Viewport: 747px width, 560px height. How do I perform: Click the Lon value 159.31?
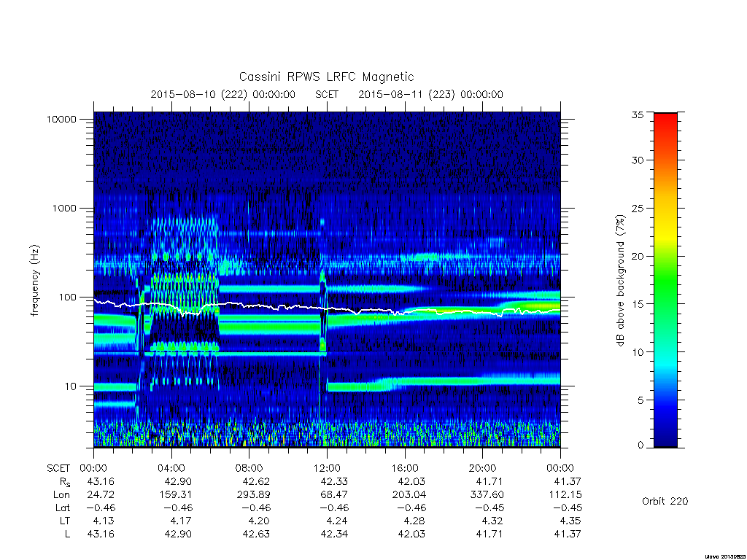[x=175, y=495]
